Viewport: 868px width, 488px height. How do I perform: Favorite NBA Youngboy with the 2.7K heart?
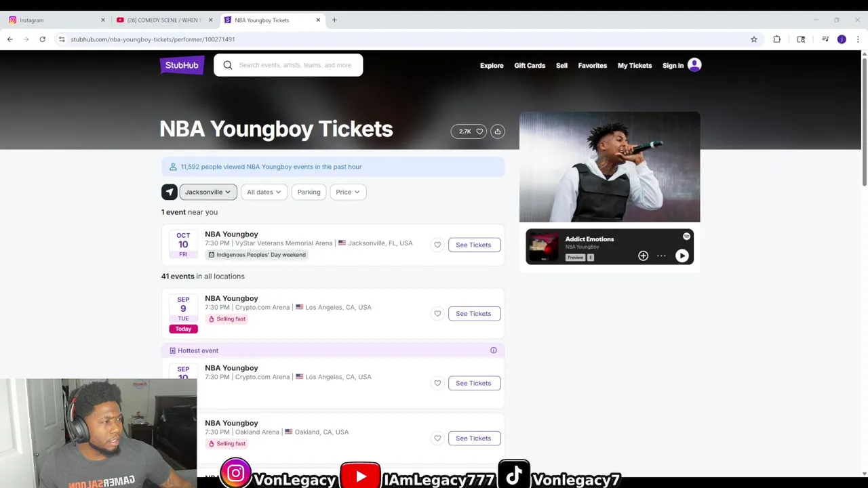click(x=469, y=131)
